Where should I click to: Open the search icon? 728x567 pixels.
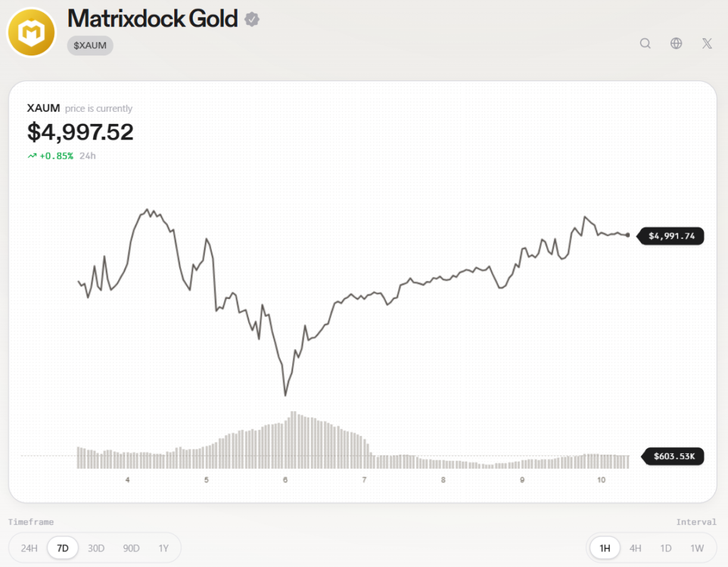click(645, 43)
